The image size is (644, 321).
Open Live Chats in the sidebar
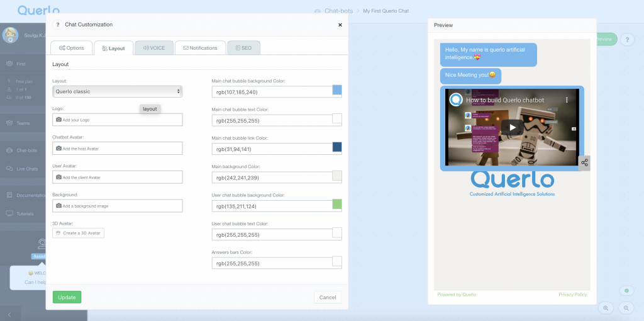[27, 169]
